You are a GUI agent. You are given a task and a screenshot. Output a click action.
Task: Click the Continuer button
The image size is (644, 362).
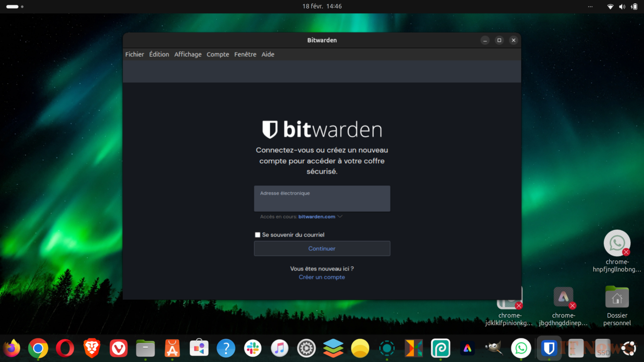(322, 248)
